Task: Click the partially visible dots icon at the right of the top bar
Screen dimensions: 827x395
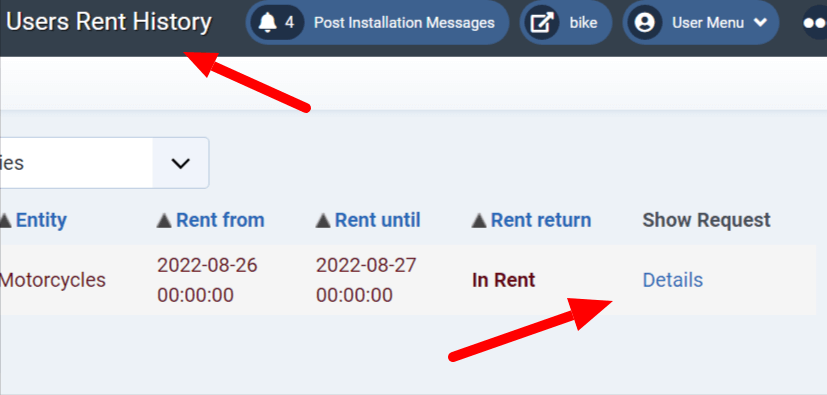Action: (x=814, y=23)
